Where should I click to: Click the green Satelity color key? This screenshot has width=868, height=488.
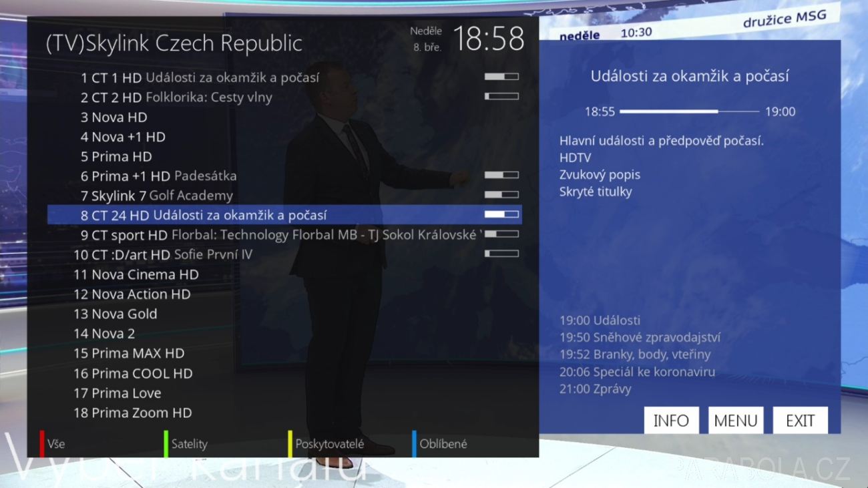coord(166,444)
